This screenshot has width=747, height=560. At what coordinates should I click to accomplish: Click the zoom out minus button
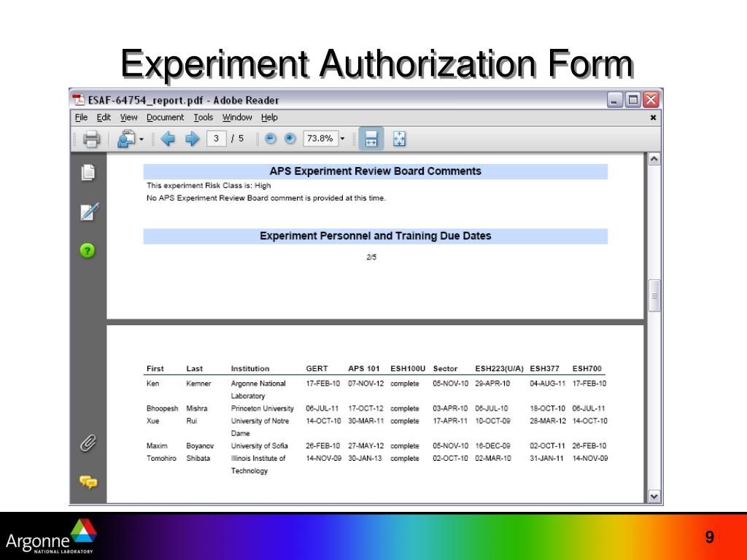(270, 139)
